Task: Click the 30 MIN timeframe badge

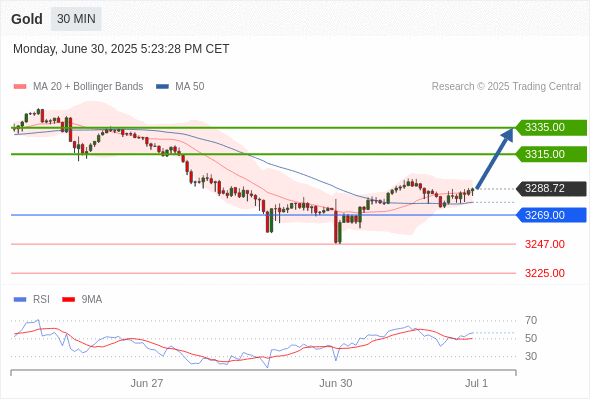Action: coord(76,19)
